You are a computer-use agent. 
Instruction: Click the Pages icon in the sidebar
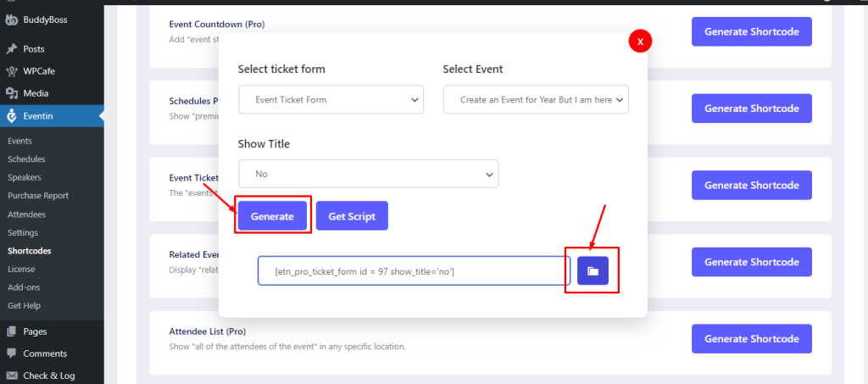tap(11, 331)
